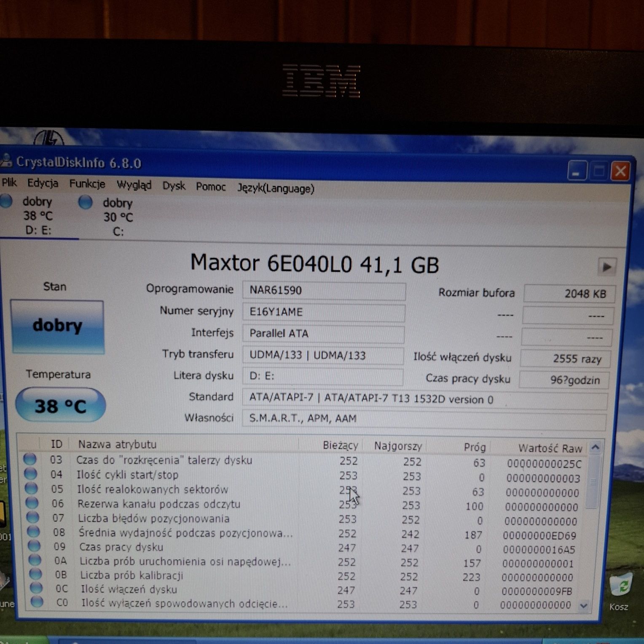
Task: Click status orb of attribute C0
Action: coord(37,601)
